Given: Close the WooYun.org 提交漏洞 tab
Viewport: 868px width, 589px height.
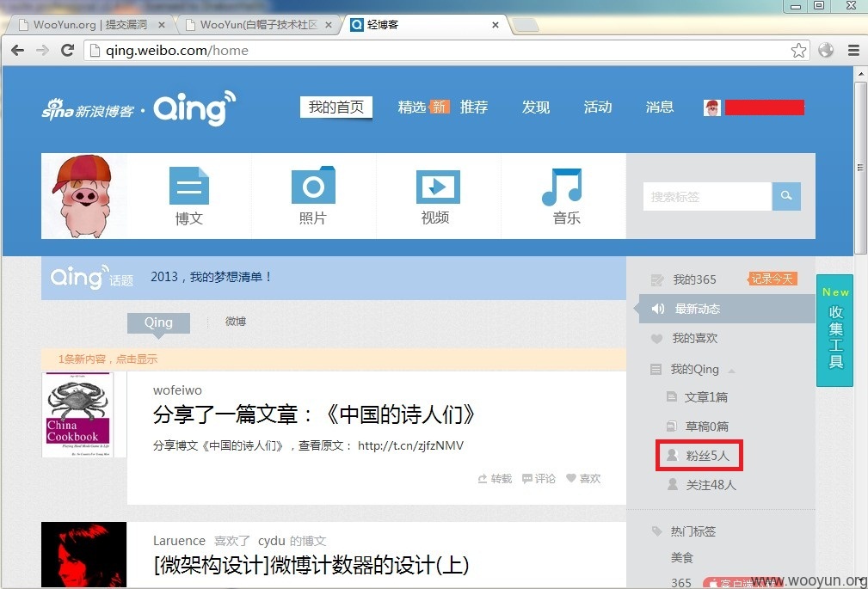Looking at the screenshot, I should 162,25.
